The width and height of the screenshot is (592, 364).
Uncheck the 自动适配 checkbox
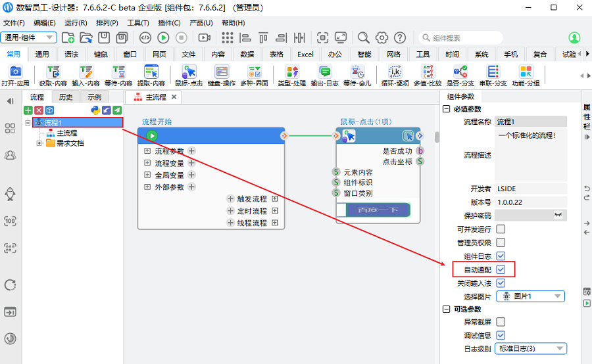[501, 269]
